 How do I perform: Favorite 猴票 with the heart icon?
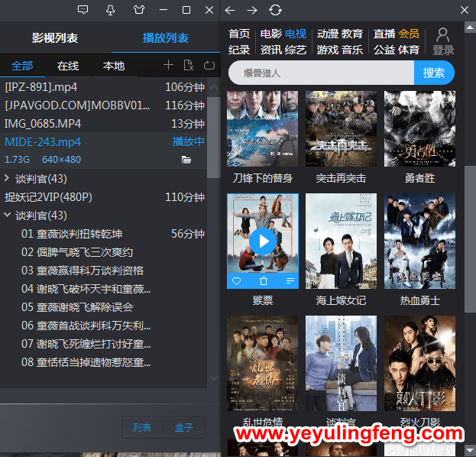tap(237, 281)
